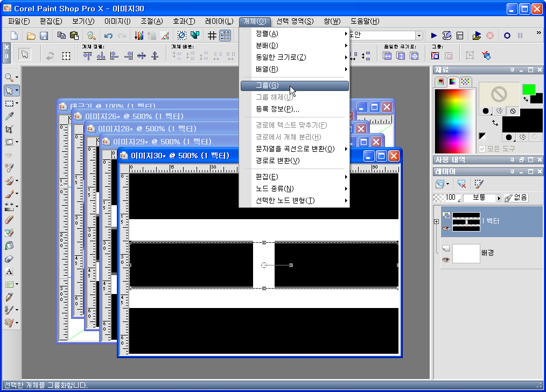Toggle the 모든 도구 checkbox
This screenshot has width=546, height=392.
[482, 149]
